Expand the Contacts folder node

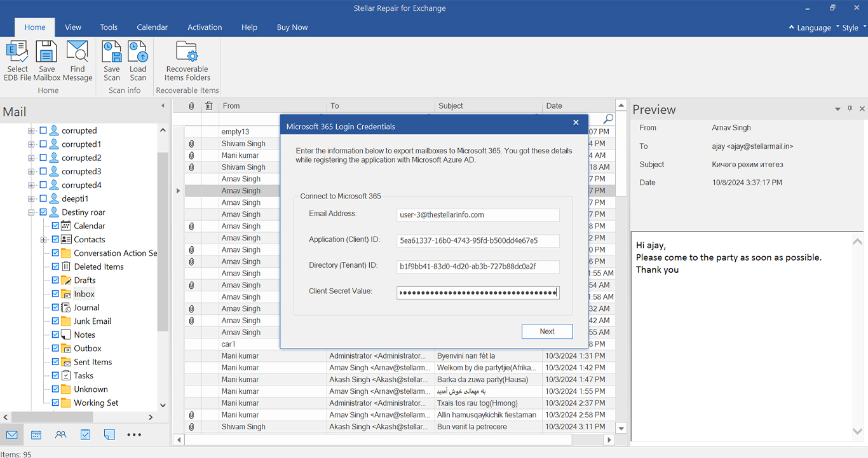pos(43,240)
